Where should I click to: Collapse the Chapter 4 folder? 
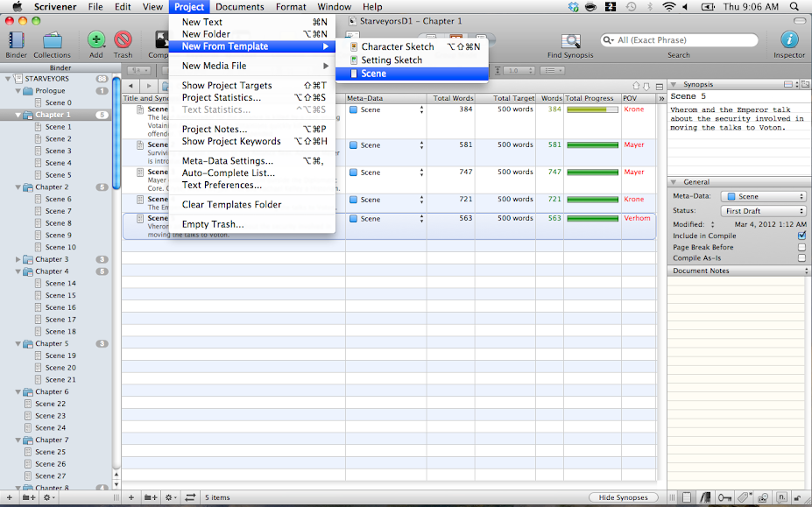[x=18, y=271]
